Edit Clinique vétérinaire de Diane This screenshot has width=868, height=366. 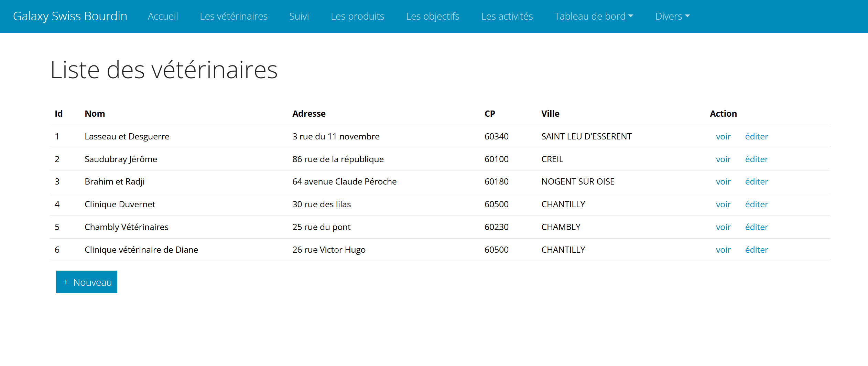(756, 250)
